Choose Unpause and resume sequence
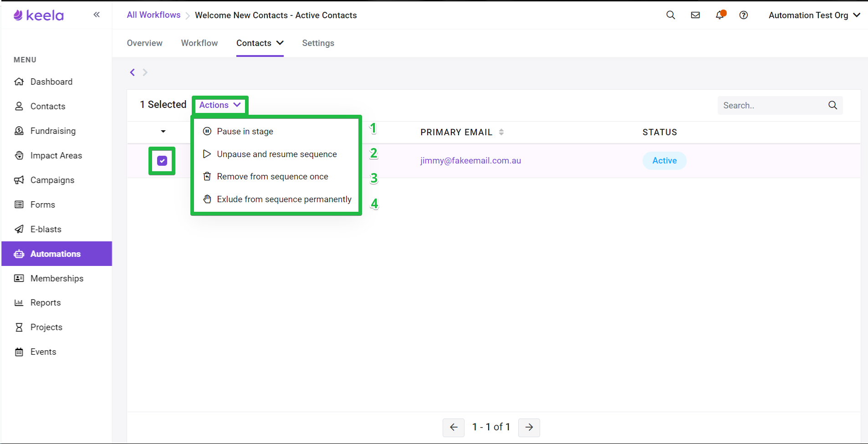This screenshot has height=444, width=868. pyautogui.click(x=276, y=154)
